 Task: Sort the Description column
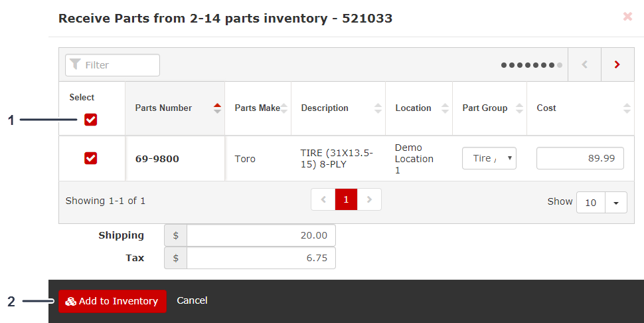[378, 108]
